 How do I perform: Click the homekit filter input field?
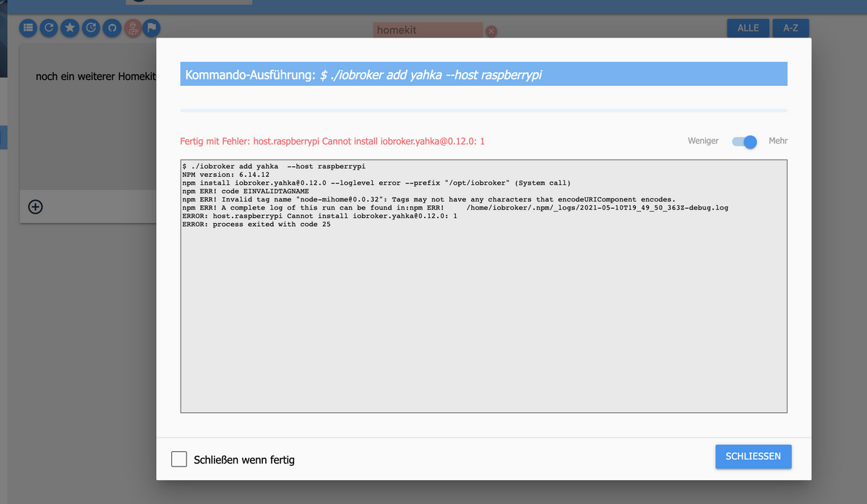tap(428, 30)
